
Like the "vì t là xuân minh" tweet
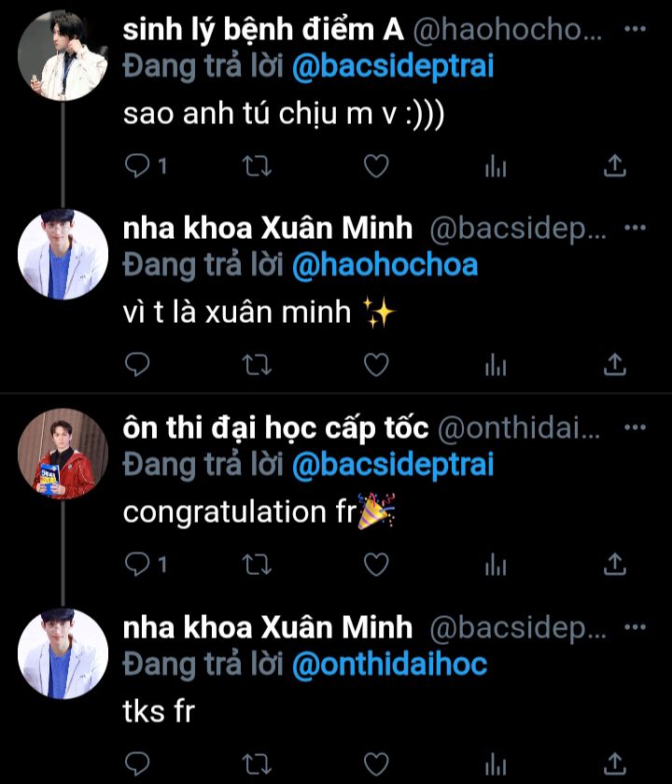tap(375, 365)
